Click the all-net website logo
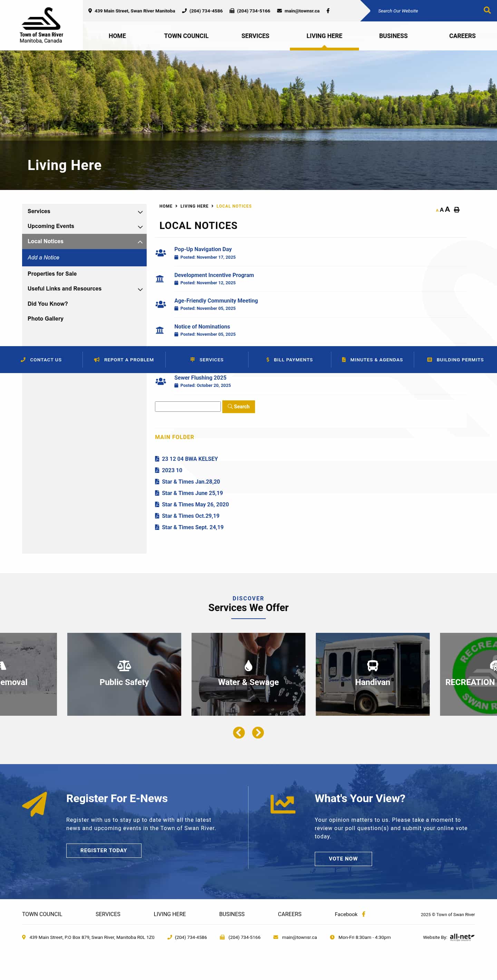The image size is (497, 980). pyautogui.click(x=462, y=937)
